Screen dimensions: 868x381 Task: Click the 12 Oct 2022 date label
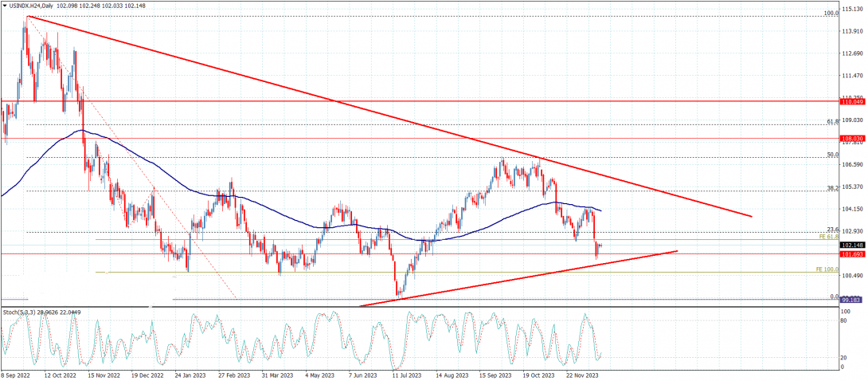click(x=59, y=375)
